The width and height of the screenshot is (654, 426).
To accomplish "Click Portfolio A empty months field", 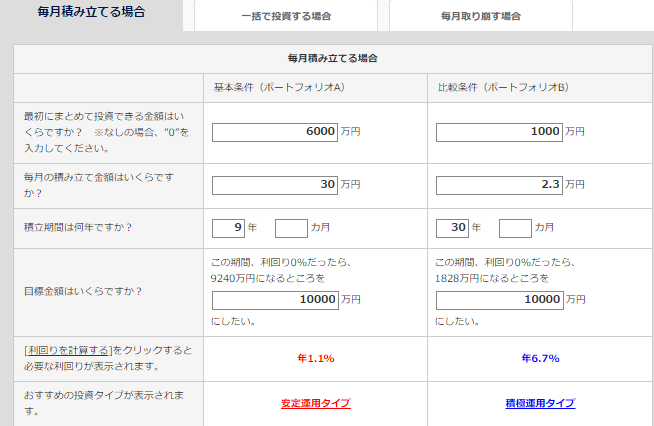I will click(291, 228).
